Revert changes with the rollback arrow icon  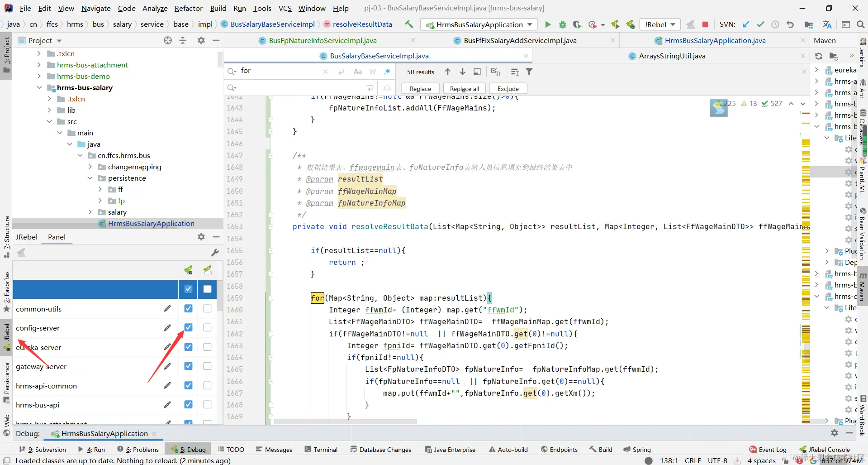790,24
